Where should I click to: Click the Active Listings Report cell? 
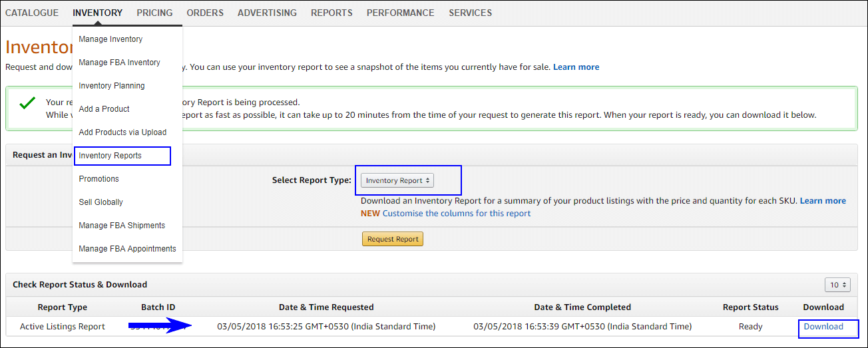tap(63, 327)
